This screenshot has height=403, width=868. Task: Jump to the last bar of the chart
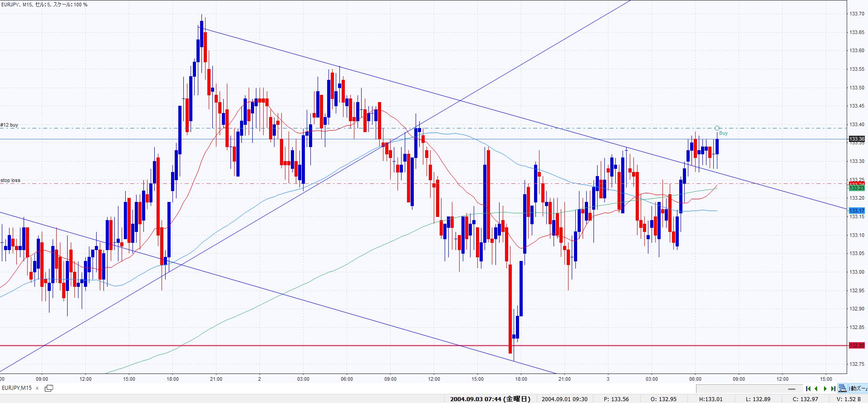(x=833, y=388)
